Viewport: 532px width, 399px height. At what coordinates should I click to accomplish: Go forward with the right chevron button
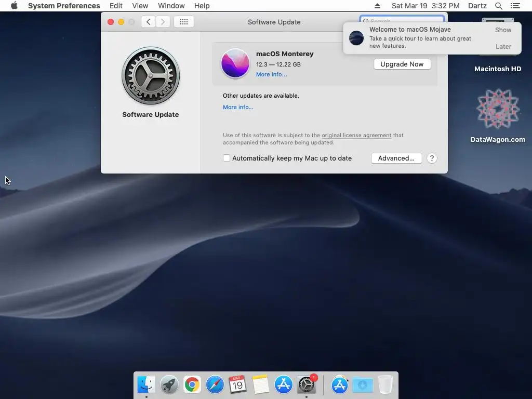[x=163, y=22]
